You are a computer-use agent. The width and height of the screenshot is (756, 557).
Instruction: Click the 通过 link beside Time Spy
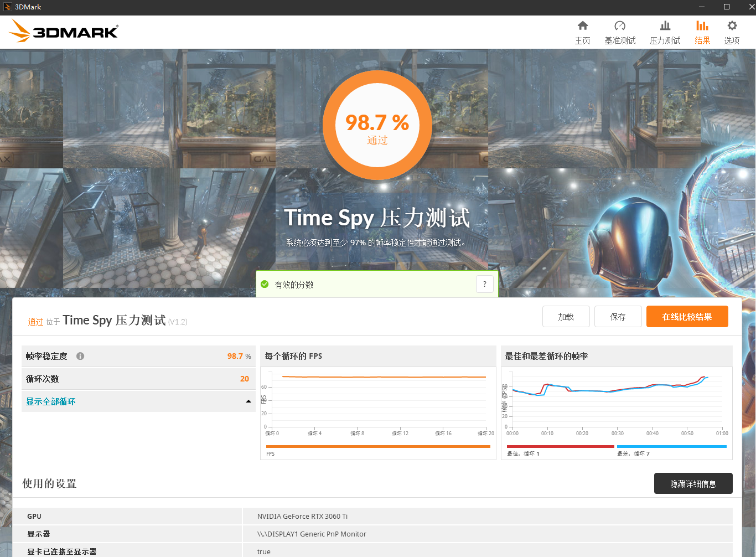click(35, 322)
